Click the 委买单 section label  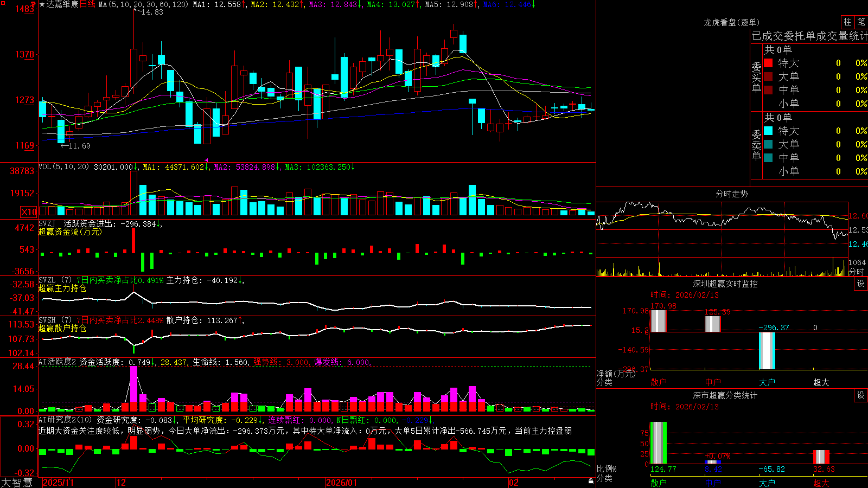[756, 76]
